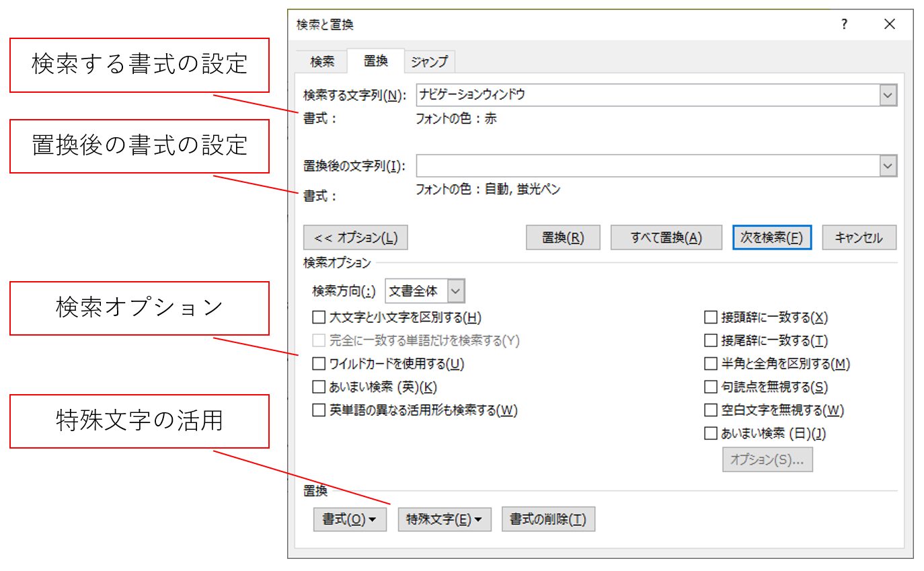
Task: Click into the 置換後の文字列 input field
Action: tap(647, 165)
